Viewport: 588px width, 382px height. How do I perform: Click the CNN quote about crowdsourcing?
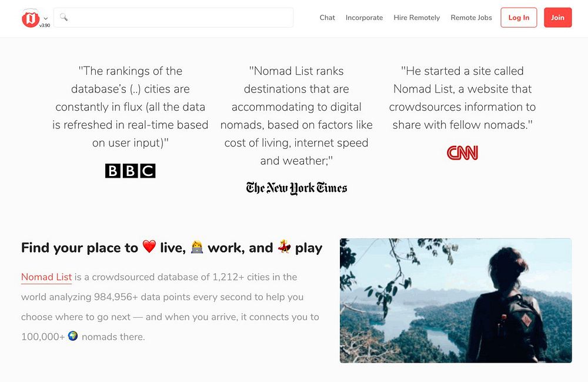point(462,98)
